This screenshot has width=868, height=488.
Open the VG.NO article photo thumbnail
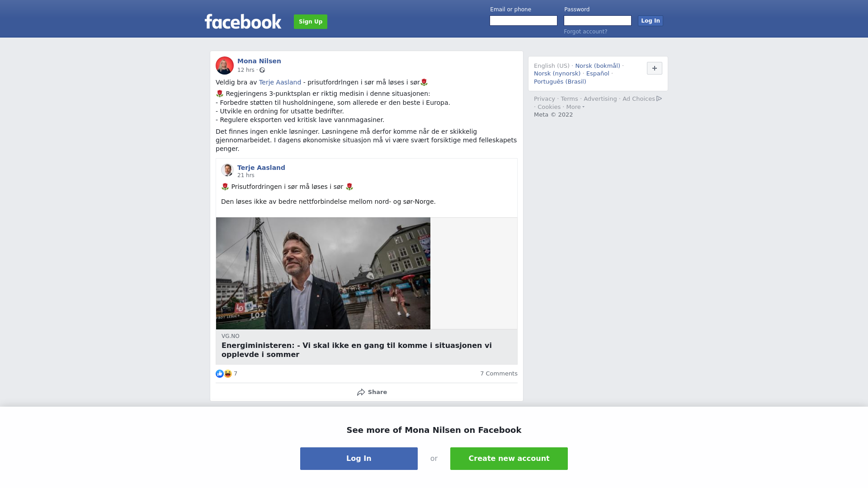pos(323,273)
